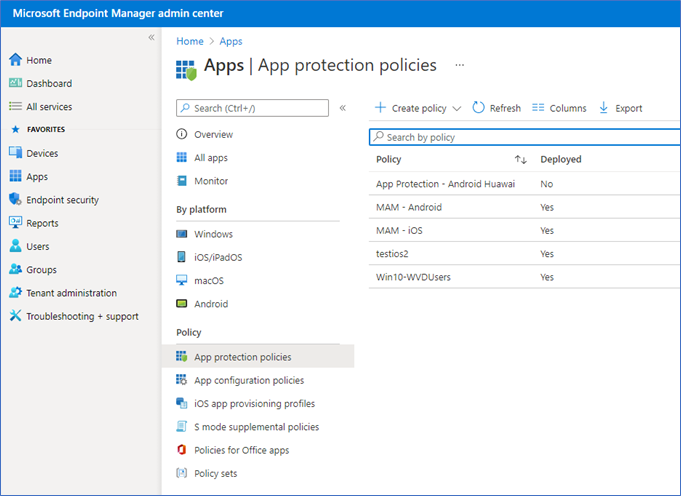Click the macOS platform label
This screenshot has height=496, width=681.
(209, 281)
